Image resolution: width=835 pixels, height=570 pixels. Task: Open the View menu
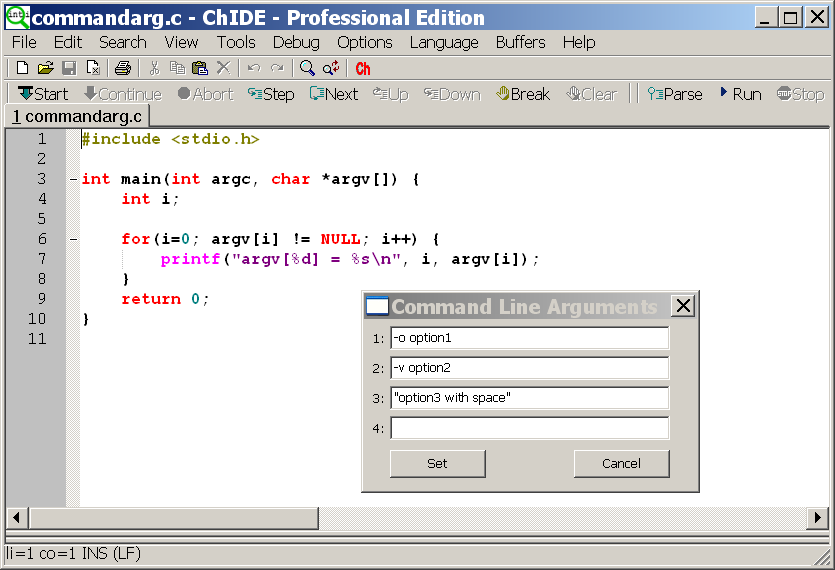point(181,42)
